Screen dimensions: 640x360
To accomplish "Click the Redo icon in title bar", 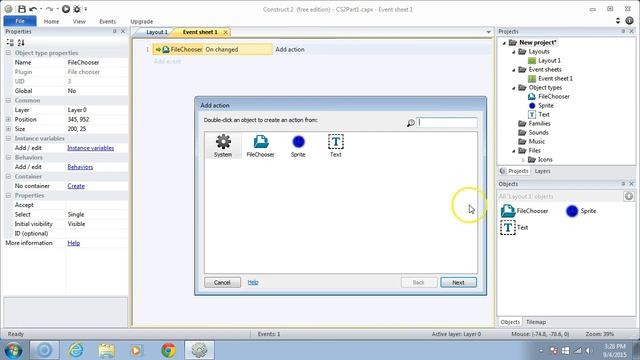I will pyautogui.click(x=49, y=9).
